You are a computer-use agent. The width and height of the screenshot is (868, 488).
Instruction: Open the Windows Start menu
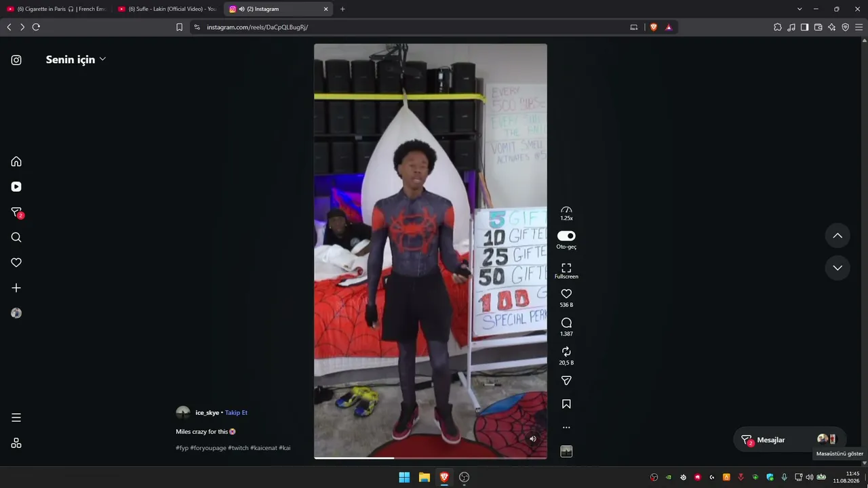coord(404,477)
